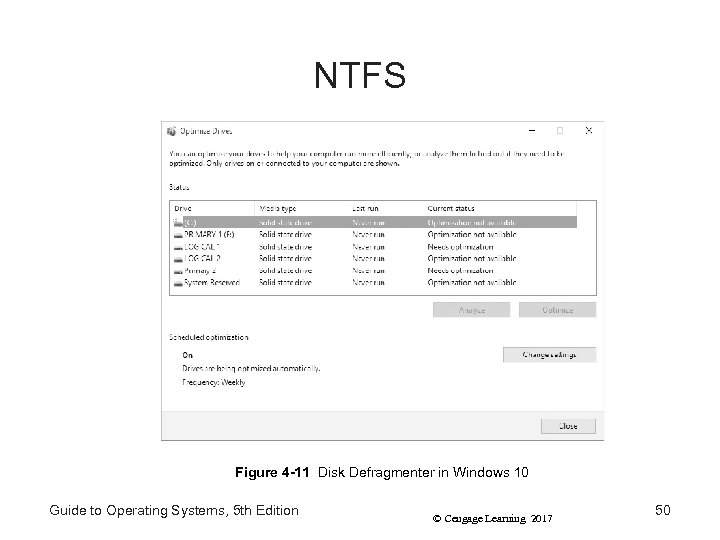This screenshot has height=540, width=720.
Task: Click the NTFS slide title
Action: click(x=360, y=75)
